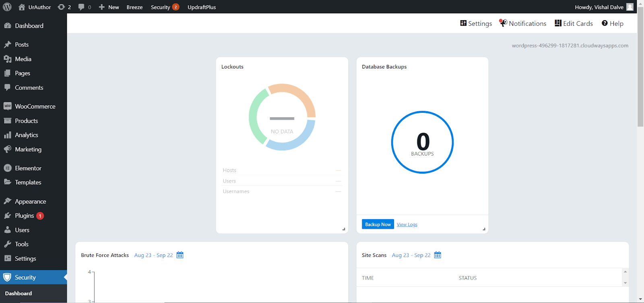Open the Security settings toolbar item
This screenshot has width=644, height=303.
(476, 23)
